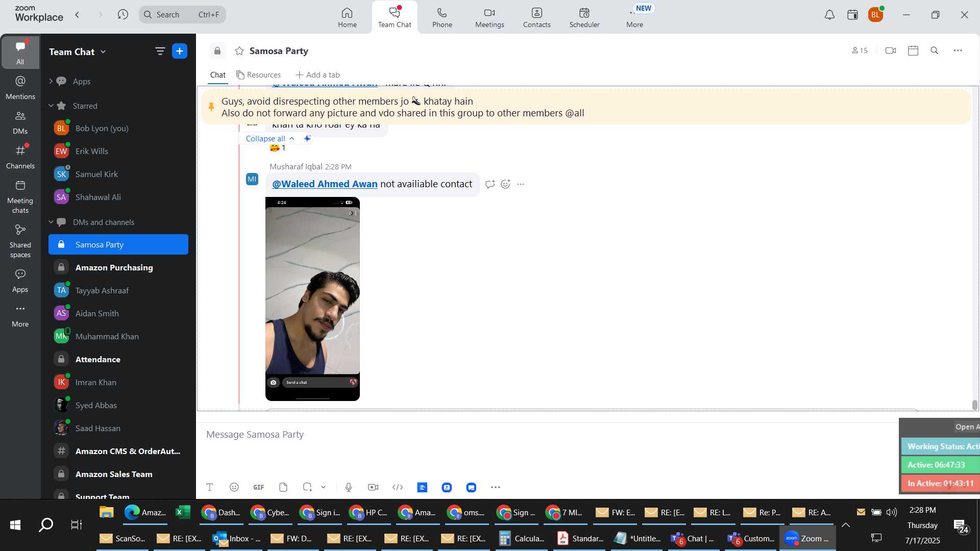Star the Samosa Party channel
The width and height of the screenshot is (980, 551).
pyautogui.click(x=239, y=51)
